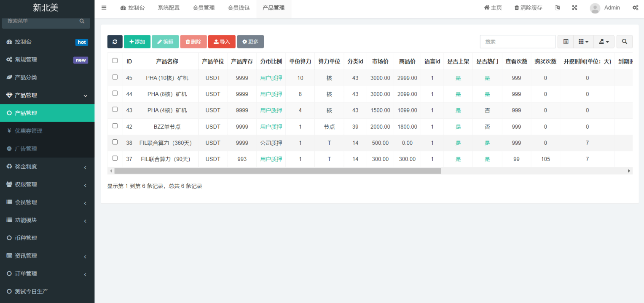Click the language switch icon in header
The height and width of the screenshot is (303, 644).
coord(558,8)
